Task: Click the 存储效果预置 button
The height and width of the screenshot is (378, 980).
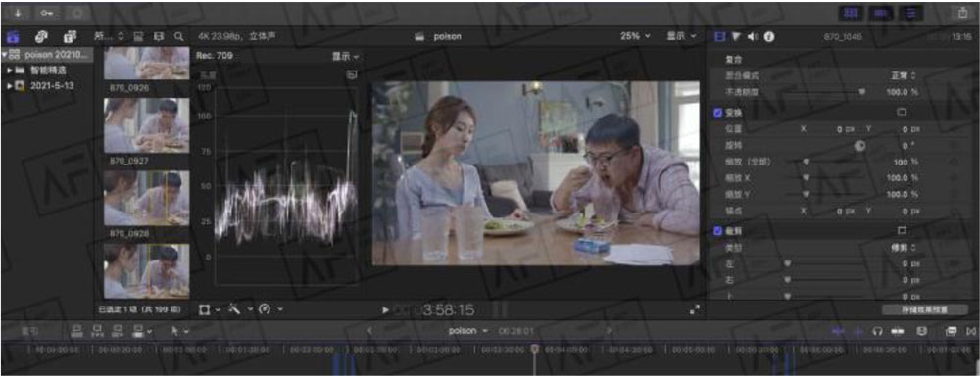Action: click(925, 309)
